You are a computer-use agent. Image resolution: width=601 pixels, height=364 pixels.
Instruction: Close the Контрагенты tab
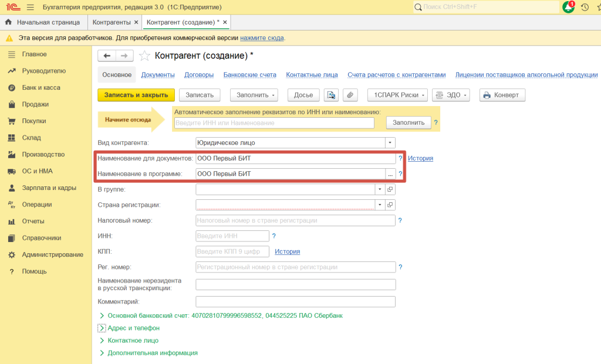pos(136,22)
